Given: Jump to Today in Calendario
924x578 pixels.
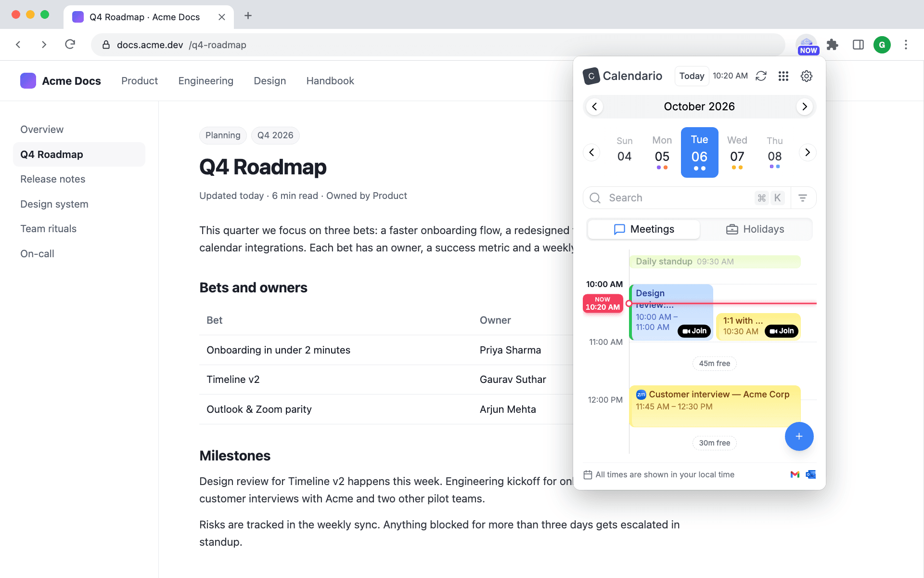Looking at the screenshot, I should click(692, 76).
